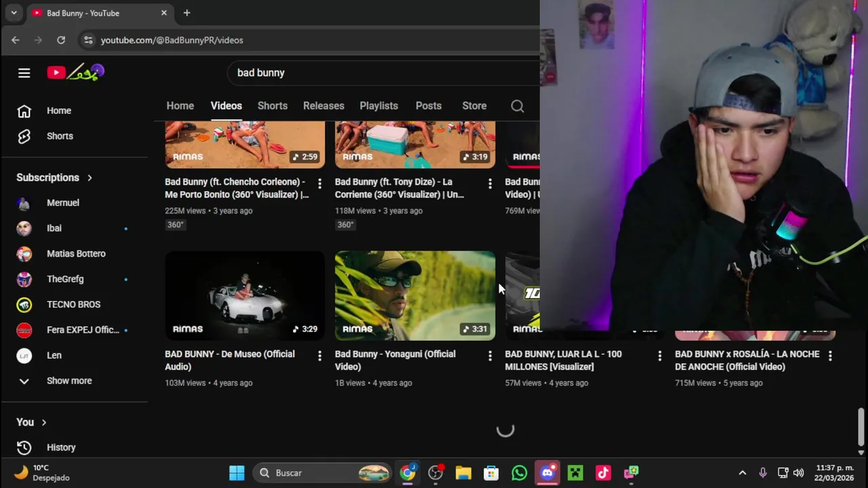Open the YouTube hamburger guide menu

[x=24, y=73]
